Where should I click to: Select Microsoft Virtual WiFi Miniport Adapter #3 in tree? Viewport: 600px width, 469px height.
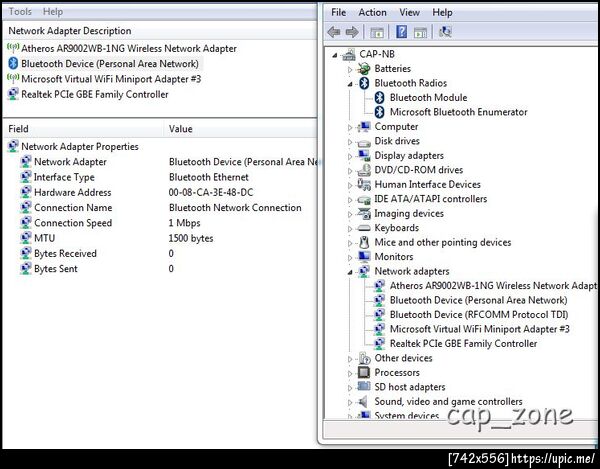coord(479,329)
